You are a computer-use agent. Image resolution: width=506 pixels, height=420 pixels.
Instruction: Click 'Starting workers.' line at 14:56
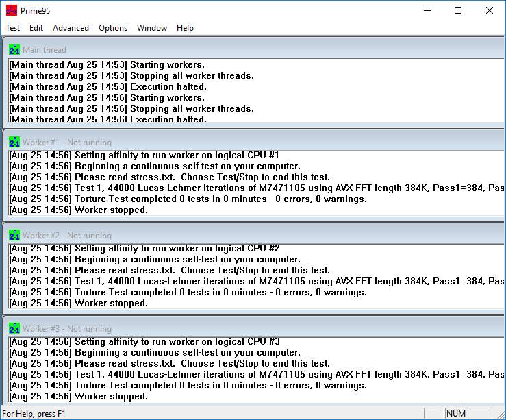[x=107, y=97]
